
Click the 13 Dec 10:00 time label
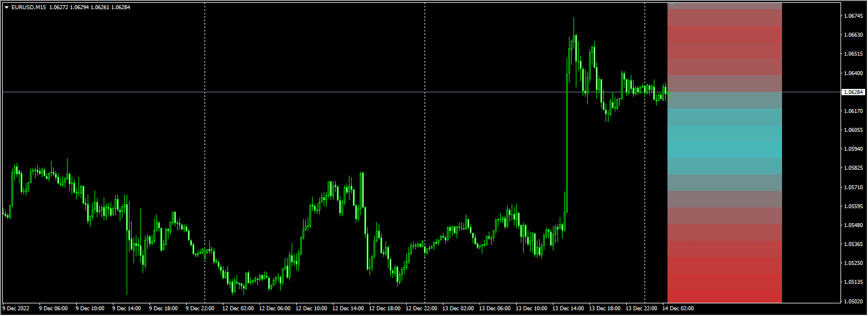click(x=531, y=309)
